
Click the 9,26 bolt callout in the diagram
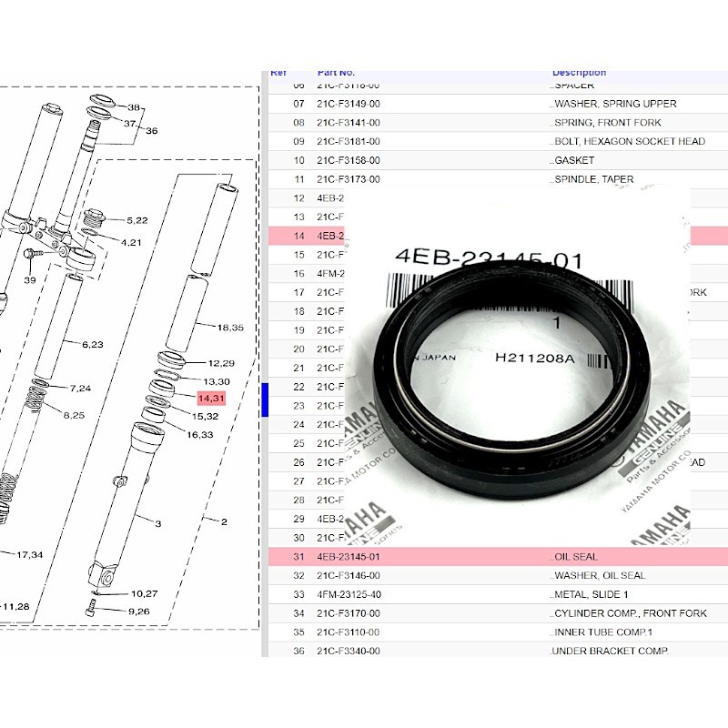click(139, 612)
